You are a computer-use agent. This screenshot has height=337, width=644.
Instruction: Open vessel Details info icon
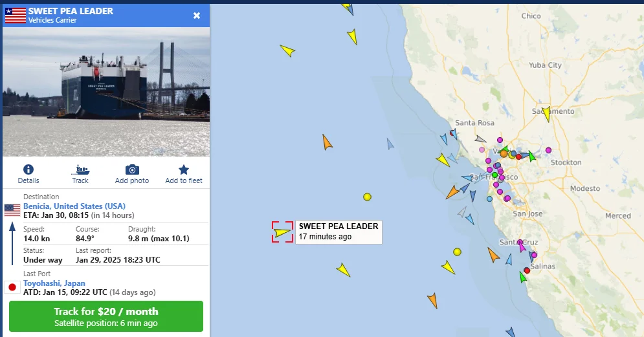coord(28,170)
